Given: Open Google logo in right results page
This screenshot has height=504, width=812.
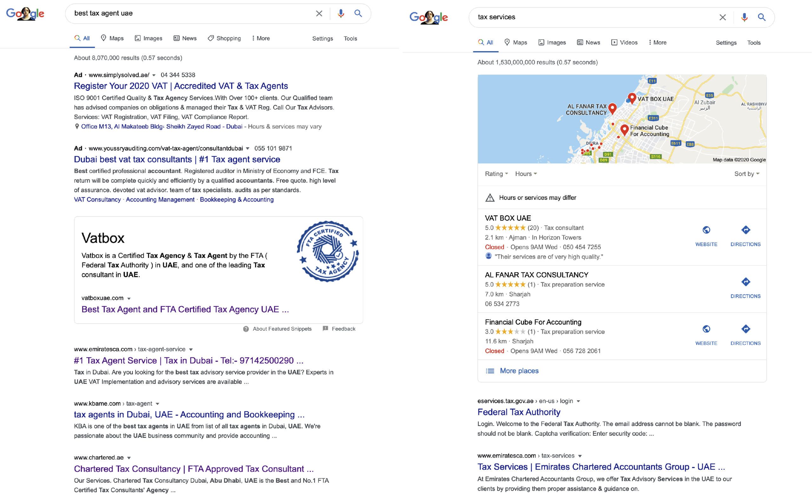Looking at the screenshot, I should (x=429, y=17).
